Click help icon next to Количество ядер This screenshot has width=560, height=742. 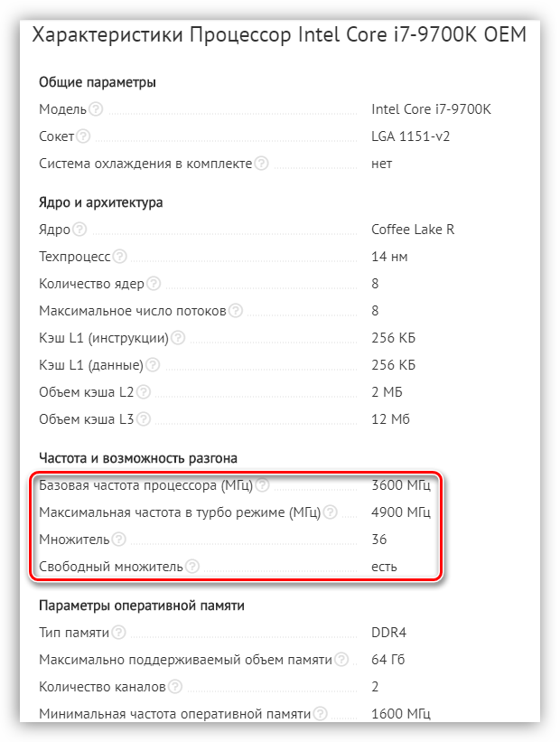[154, 284]
